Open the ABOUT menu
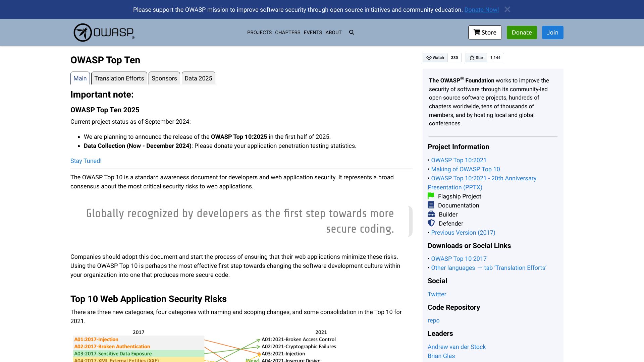The height and width of the screenshot is (362, 644). (333, 33)
